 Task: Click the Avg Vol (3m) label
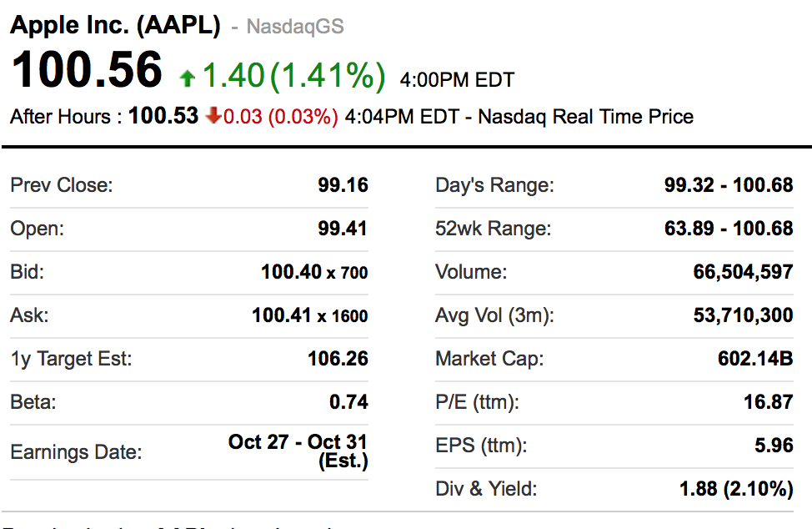coord(494,316)
